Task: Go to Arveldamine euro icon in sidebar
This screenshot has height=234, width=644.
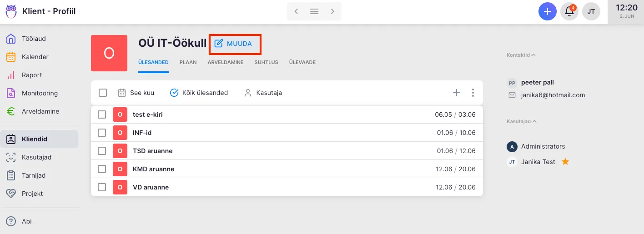Action: pyautogui.click(x=11, y=111)
